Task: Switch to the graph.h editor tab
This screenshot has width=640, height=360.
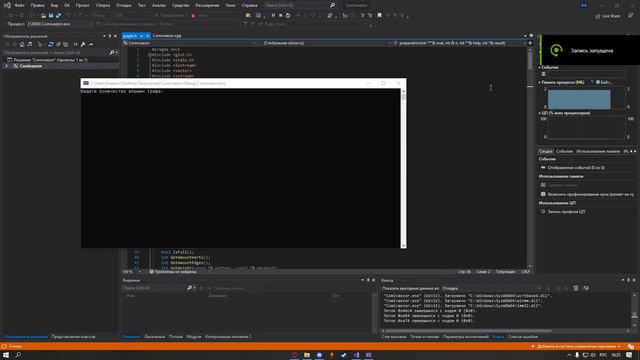Action: click(130, 36)
